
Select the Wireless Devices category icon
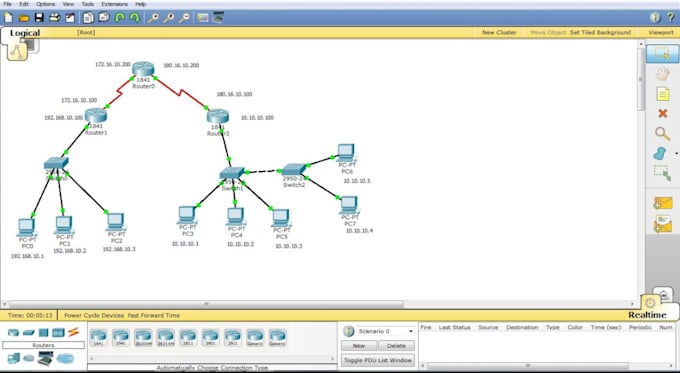point(58,333)
